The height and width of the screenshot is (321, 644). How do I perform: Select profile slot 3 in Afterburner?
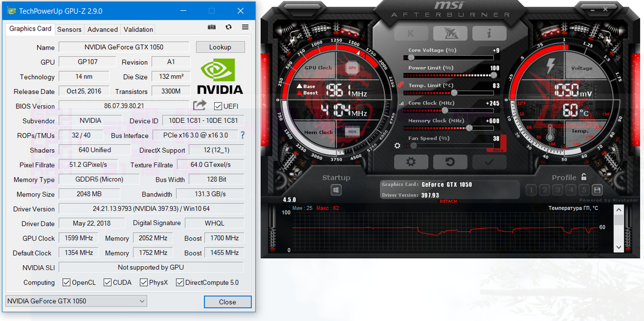[558, 190]
